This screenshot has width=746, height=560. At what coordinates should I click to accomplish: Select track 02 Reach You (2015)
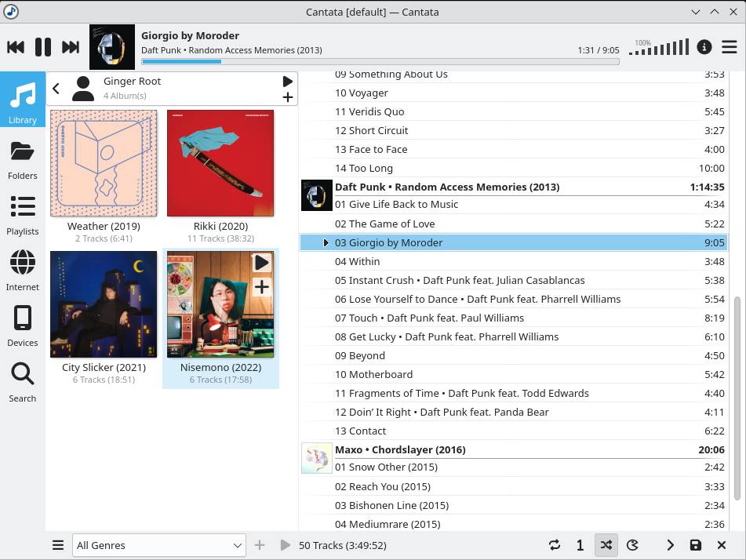(513, 487)
